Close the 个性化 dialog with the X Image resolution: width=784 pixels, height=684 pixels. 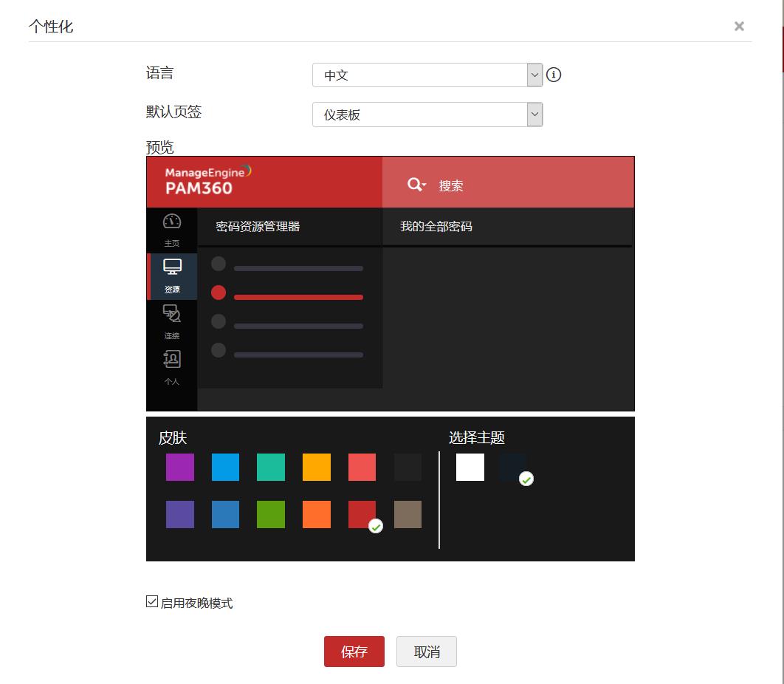pyautogui.click(x=739, y=26)
